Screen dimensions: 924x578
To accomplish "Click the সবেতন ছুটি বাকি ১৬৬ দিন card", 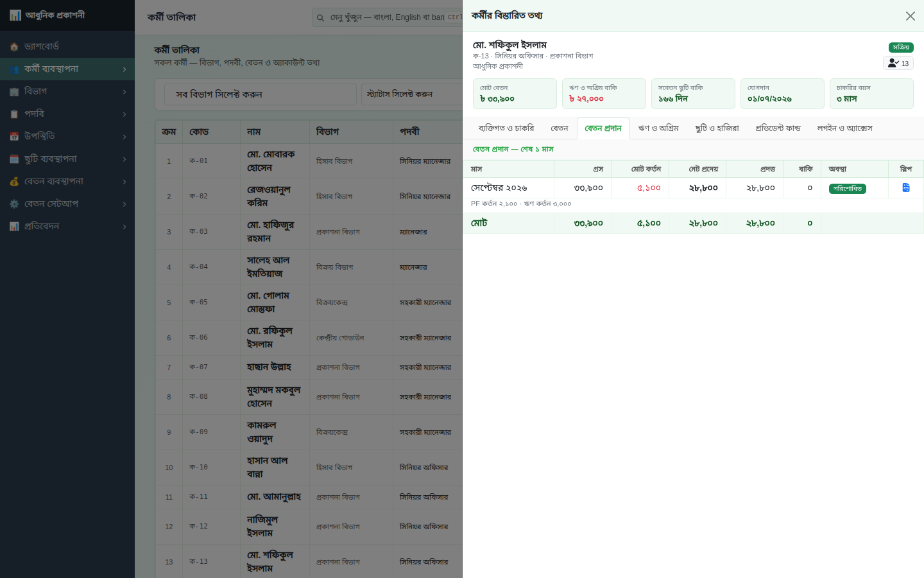I will point(693,94).
